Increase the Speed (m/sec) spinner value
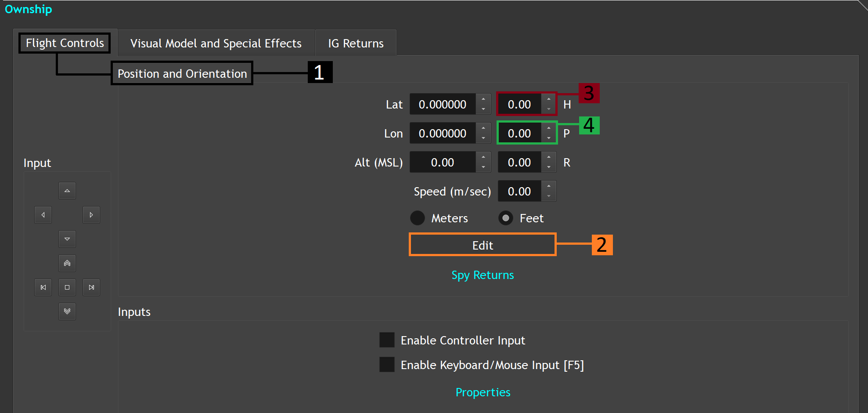This screenshot has height=413, width=868. tap(549, 186)
